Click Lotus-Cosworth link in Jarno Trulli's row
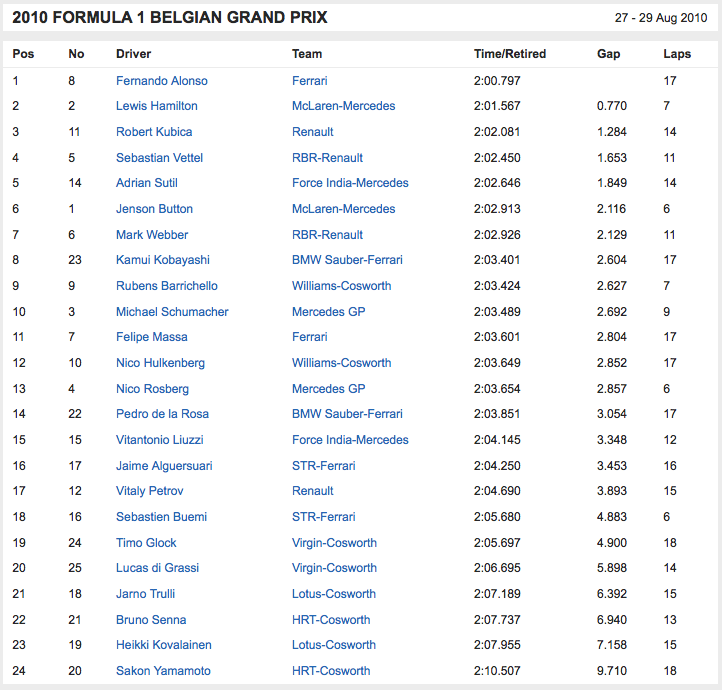 [x=334, y=594]
